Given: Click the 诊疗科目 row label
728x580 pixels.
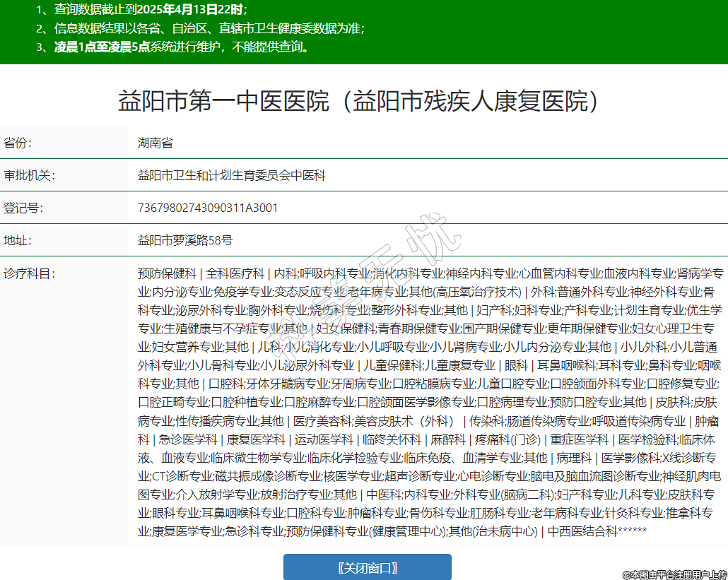Looking at the screenshot, I should tap(29, 273).
